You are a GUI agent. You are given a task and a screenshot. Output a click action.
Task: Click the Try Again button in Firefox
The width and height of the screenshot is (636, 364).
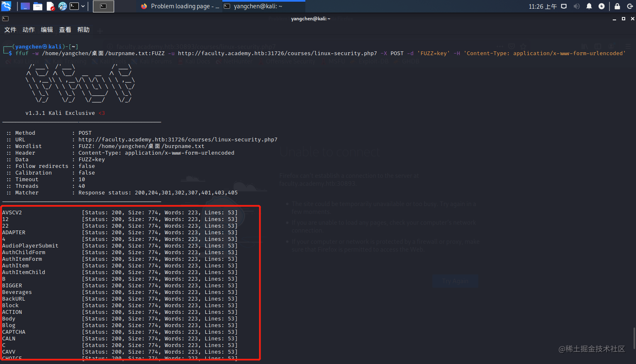tap(455, 281)
